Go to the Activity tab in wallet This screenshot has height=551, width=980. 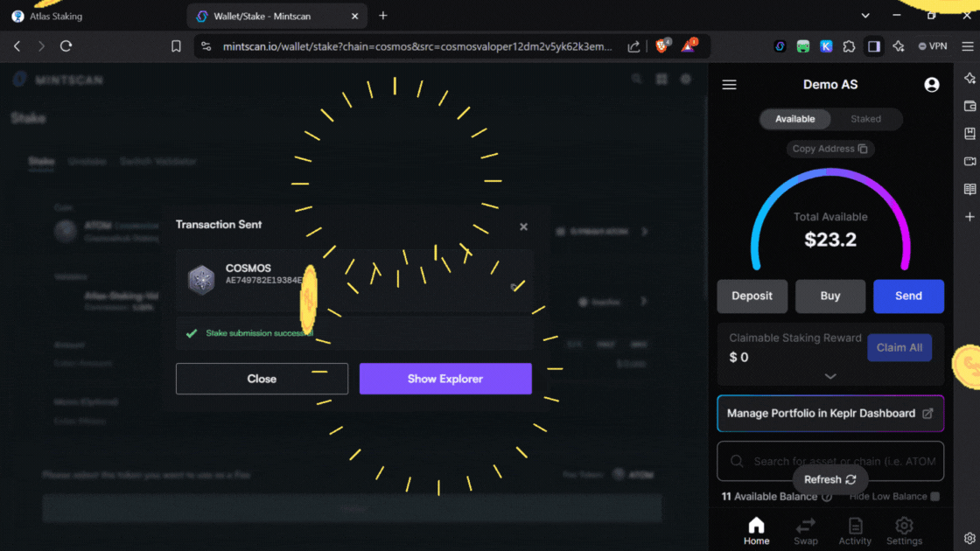[x=855, y=530]
